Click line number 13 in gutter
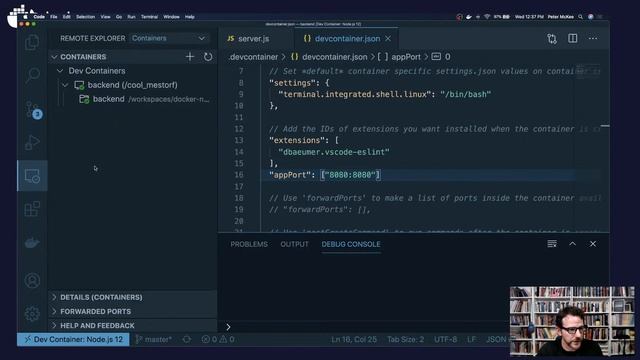640x360 pixels. point(239,140)
